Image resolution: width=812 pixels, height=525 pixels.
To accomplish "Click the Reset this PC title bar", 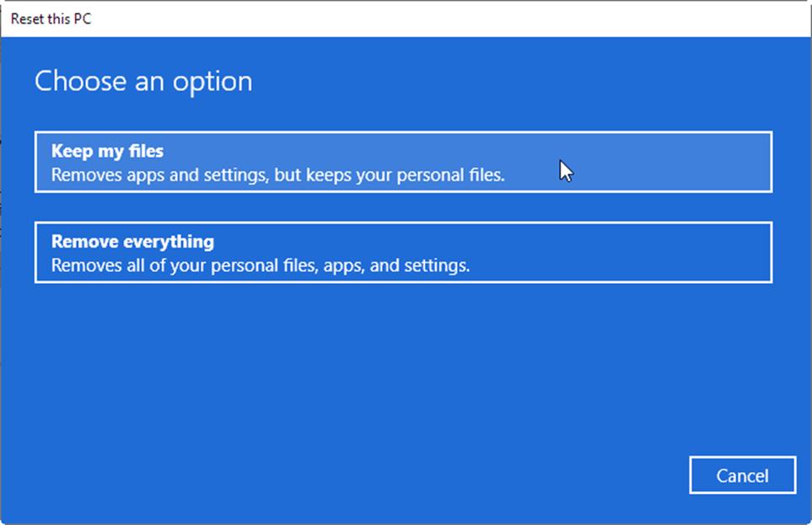I will click(x=406, y=19).
